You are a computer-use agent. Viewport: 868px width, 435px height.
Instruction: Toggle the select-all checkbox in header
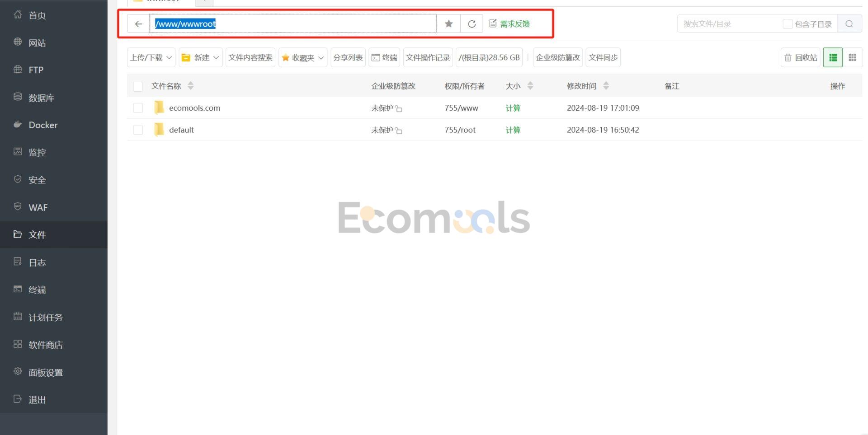[x=138, y=86]
